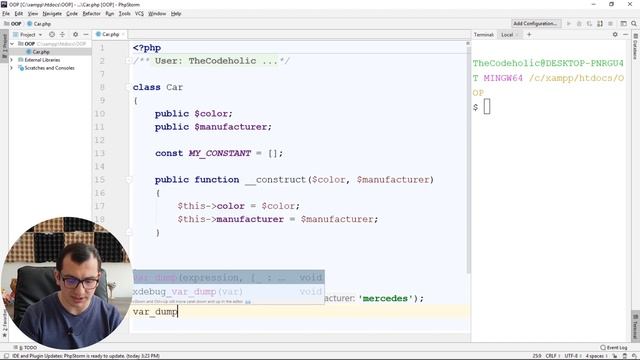The height and width of the screenshot is (360, 640).
Task: Hide the Project panel with minus icon
Action: click(x=86, y=35)
